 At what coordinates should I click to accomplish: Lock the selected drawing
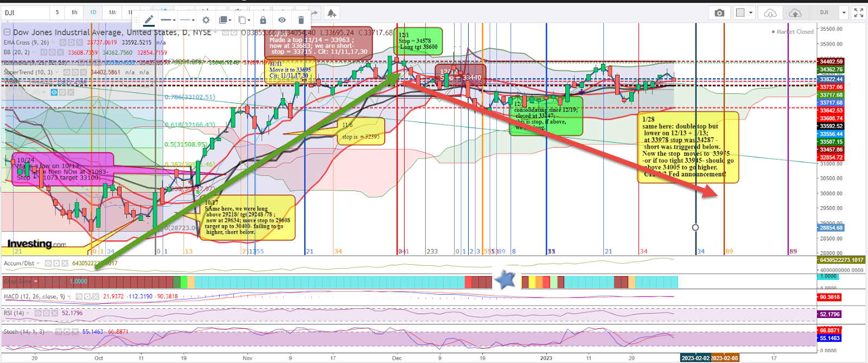coord(263,20)
